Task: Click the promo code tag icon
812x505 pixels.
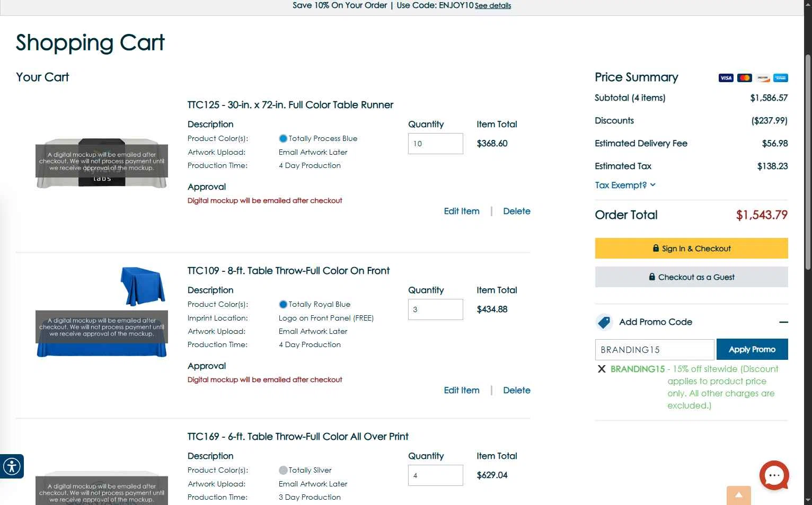Action: (604, 322)
